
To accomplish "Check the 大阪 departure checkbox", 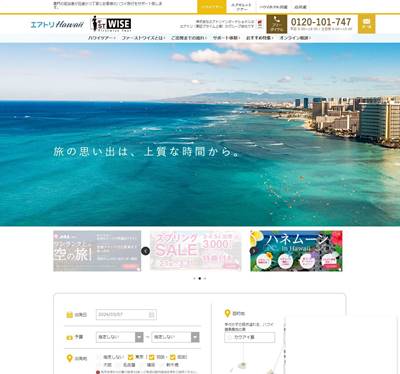I will (x=99, y=365).
